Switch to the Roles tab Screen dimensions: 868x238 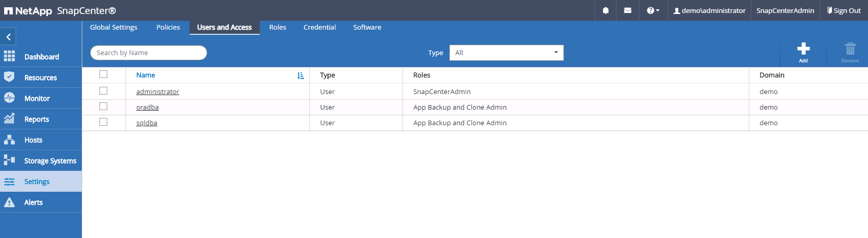[x=278, y=27]
